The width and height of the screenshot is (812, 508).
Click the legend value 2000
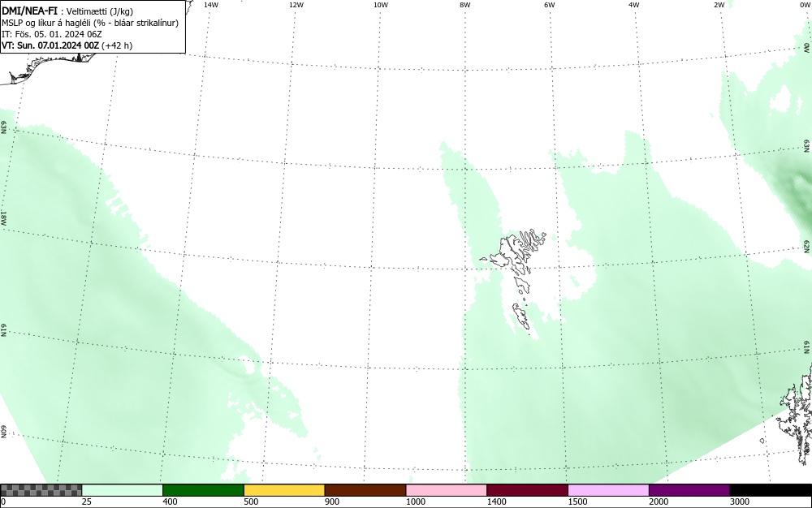(x=659, y=502)
